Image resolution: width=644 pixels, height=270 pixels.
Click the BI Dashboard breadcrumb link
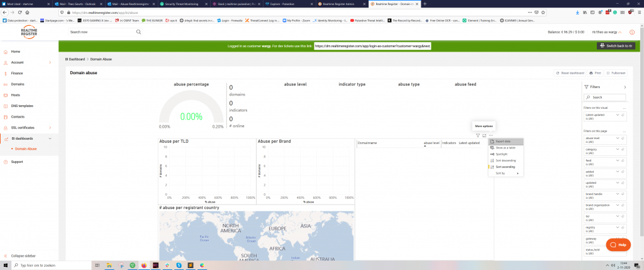coord(75,59)
